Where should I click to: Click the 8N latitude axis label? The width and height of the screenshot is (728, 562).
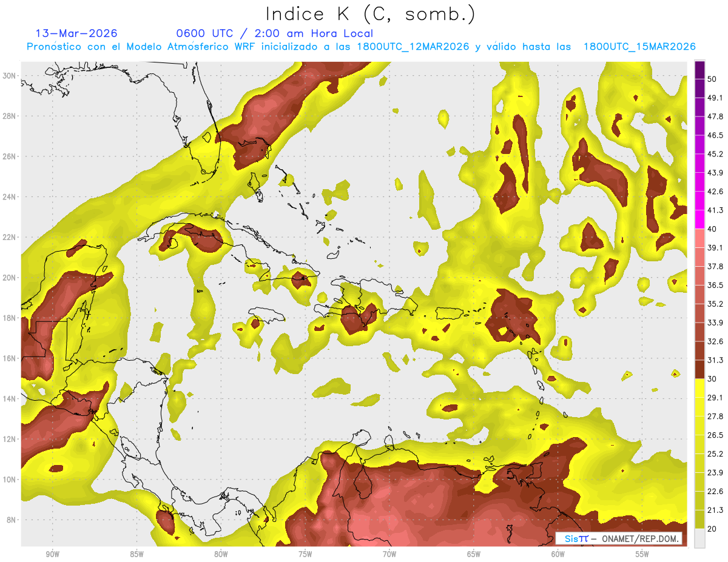[x=12, y=520]
